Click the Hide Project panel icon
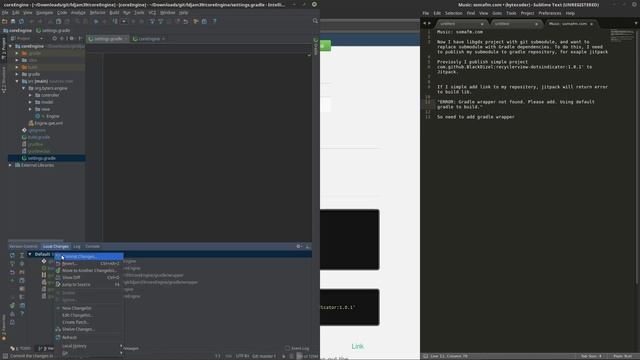Image resolution: width=640 pixels, height=360 pixels. pyautogui.click(x=80, y=38)
